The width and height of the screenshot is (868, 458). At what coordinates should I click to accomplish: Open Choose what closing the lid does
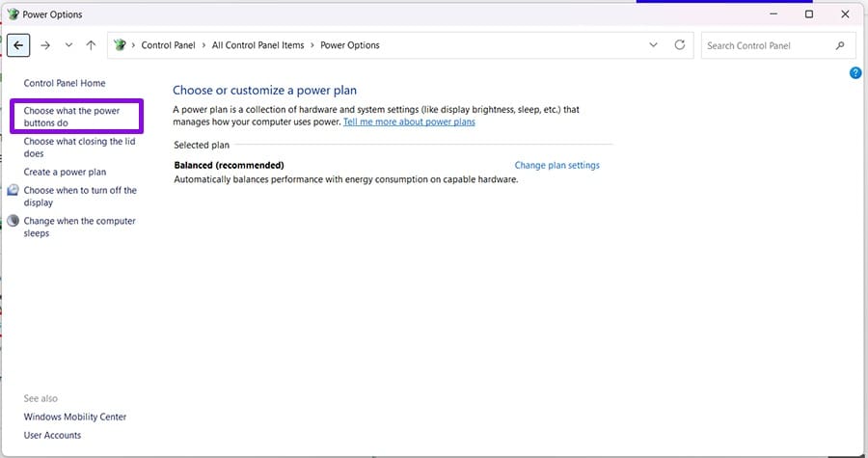pyautogui.click(x=79, y=148)
